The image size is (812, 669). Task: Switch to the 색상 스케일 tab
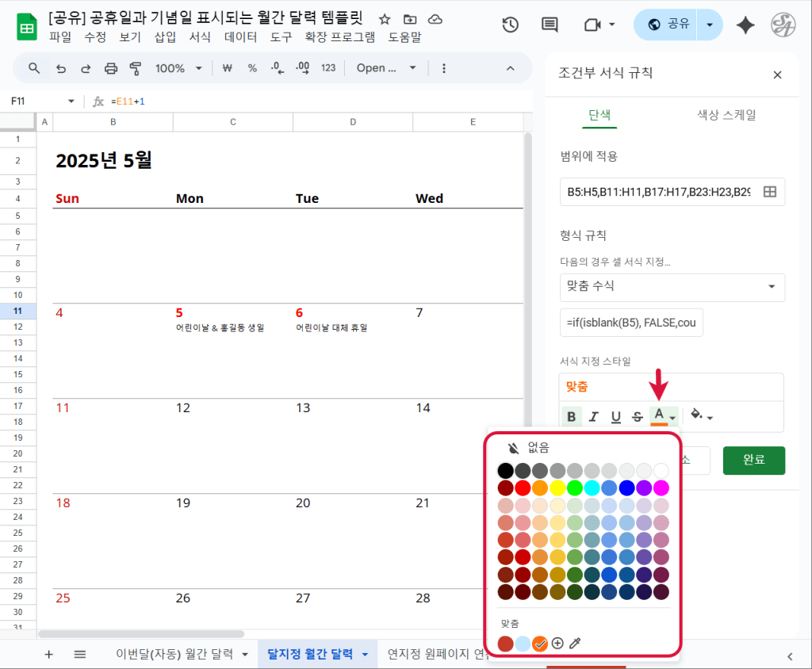tap(726, 115)
